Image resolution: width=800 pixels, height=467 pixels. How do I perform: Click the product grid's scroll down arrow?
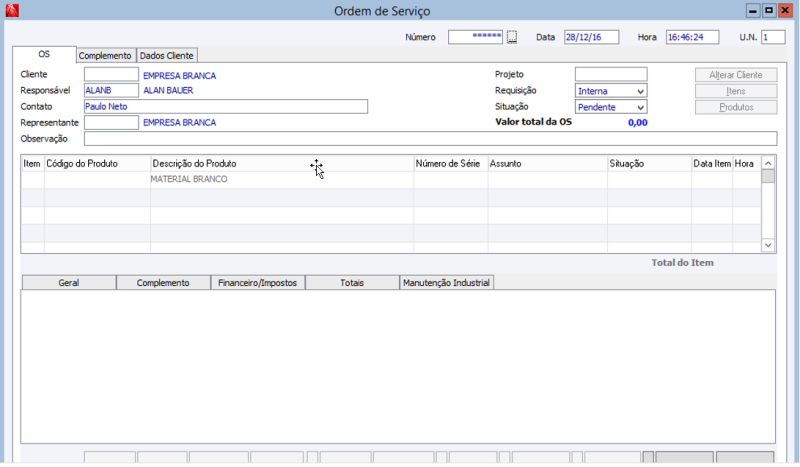768,244
